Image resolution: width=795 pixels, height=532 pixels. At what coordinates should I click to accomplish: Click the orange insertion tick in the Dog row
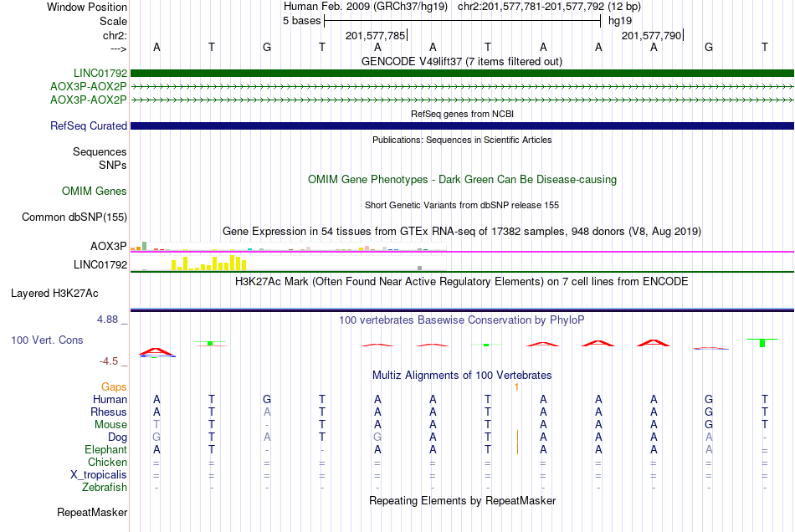(x=517, y=437)
